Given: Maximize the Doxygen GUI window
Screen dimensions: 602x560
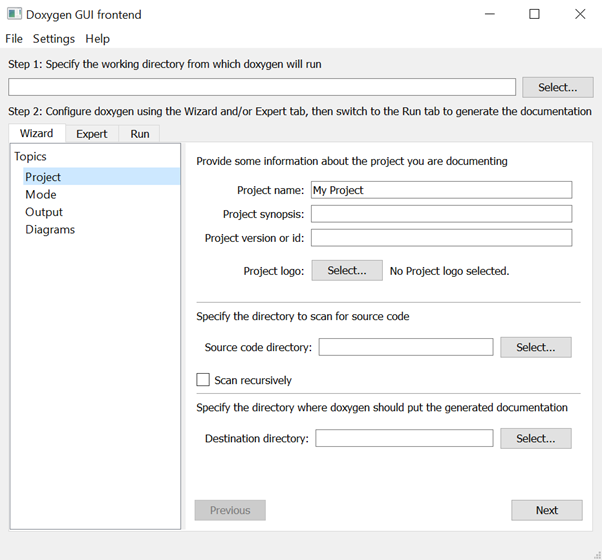Looking at the screenshot, I should pyautogui.click(x=534, y=14).
